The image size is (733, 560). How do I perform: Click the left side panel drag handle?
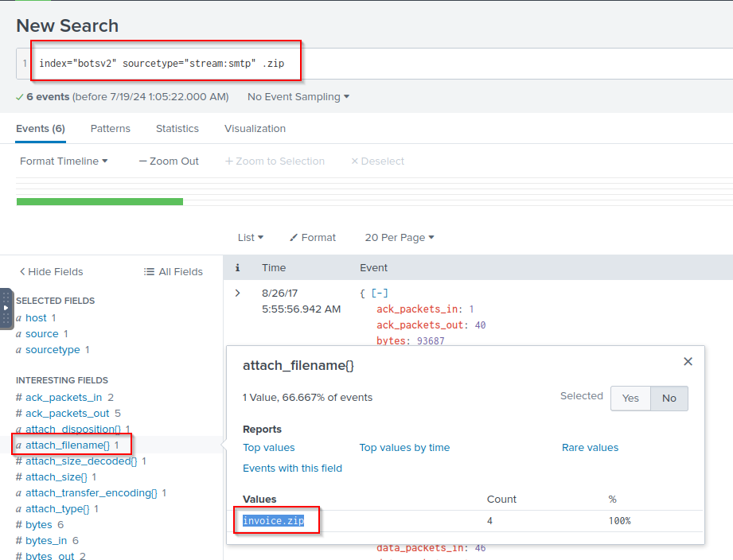point(6,308)
